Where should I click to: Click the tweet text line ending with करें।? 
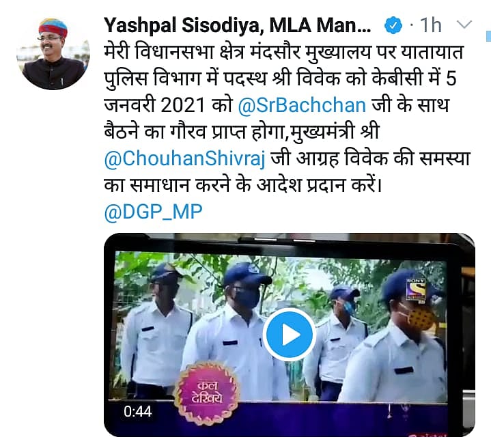pyautogui.click(x=242, y=185)
